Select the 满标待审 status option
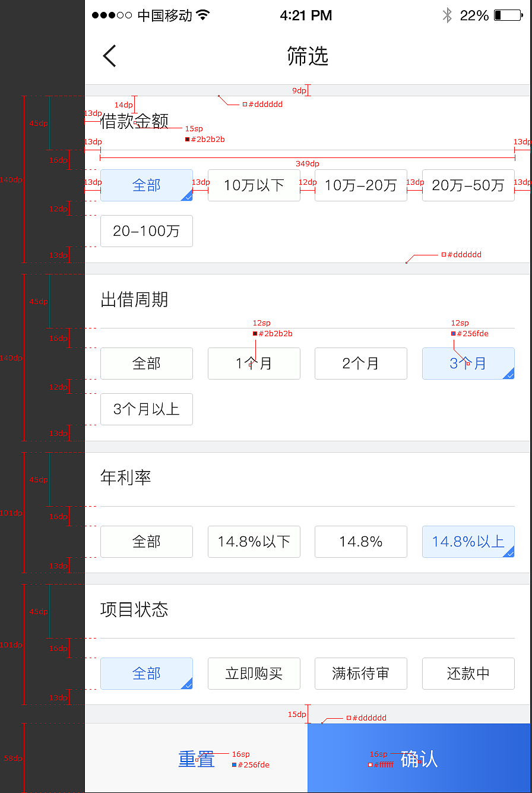Screen dimensions: 532x793 (x=360, y=674)
